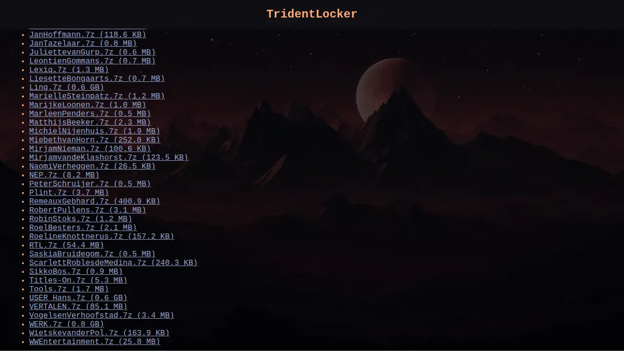Open MatthijsBeeker.7z (2.3 MB) link
The width and height of the screenshot is (624, 364).
pos(90,123)
